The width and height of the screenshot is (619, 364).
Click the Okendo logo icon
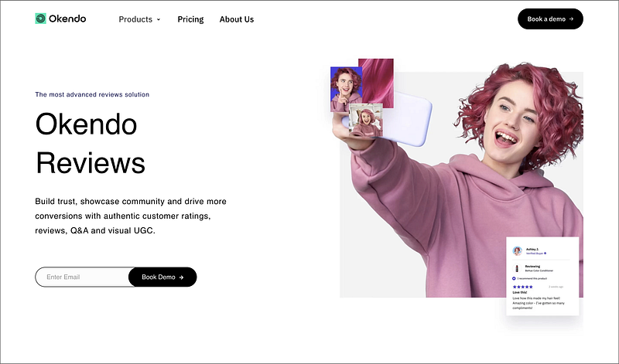[41, 19]
